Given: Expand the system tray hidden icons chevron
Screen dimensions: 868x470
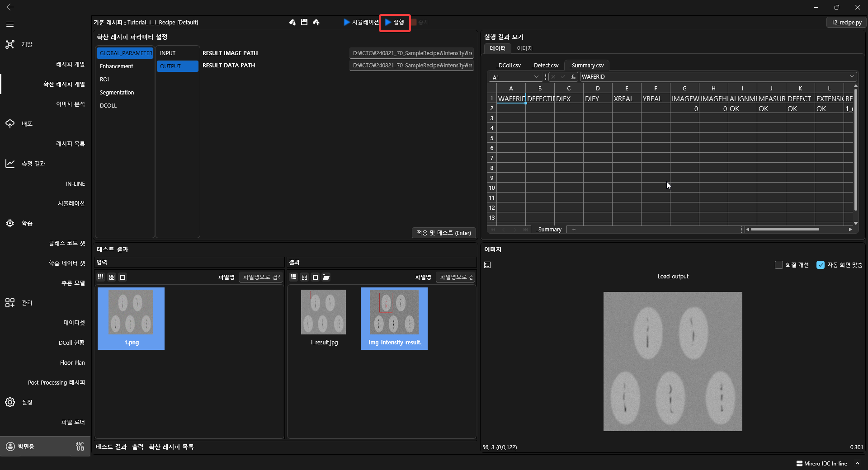Looking at the screenshot, I should pos(857,463).
